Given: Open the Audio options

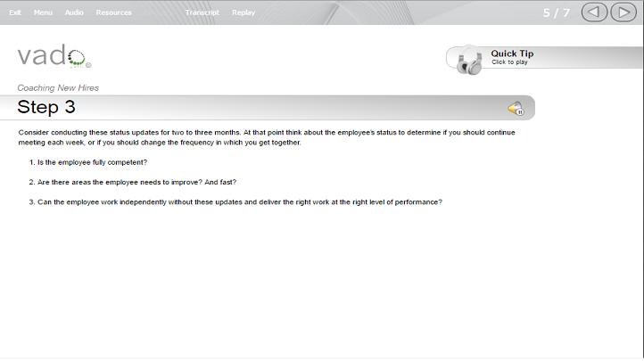Looking at the screenshot, I should point(74,12).
